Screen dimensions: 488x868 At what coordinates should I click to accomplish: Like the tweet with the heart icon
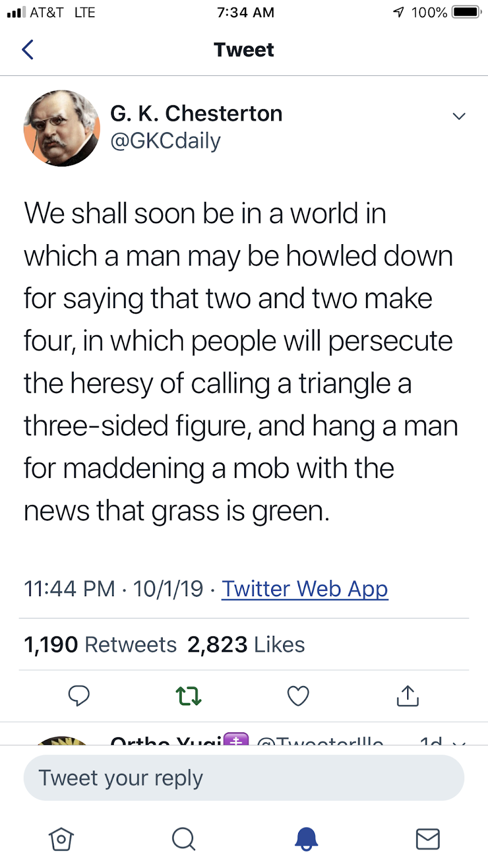[x=298, y=695]
